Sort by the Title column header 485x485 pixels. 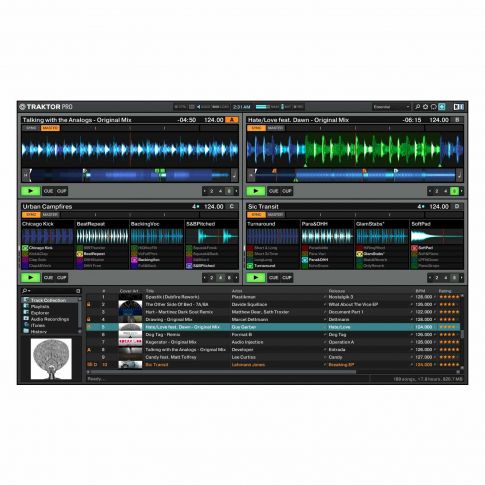click(x=150, y=291)
